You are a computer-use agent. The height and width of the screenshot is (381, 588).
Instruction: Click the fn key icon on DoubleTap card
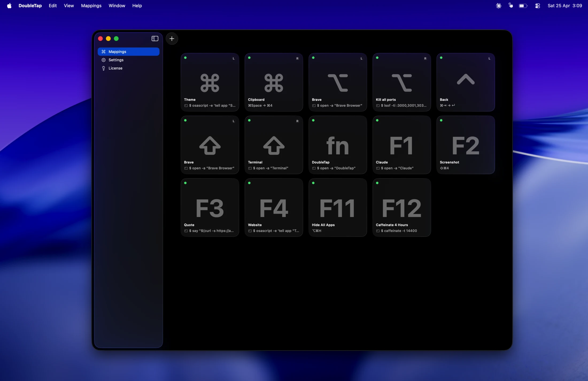[338, 146]
